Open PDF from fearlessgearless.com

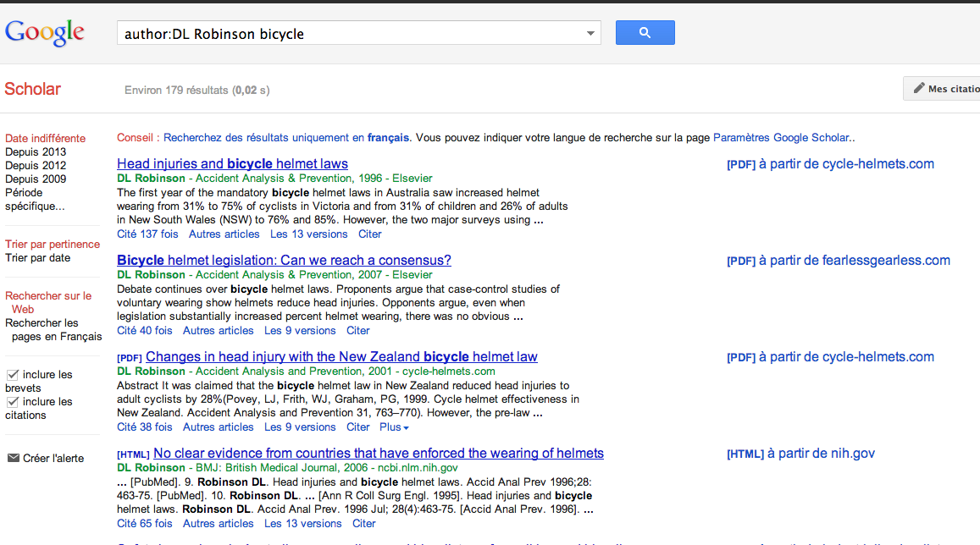point(839,261)
